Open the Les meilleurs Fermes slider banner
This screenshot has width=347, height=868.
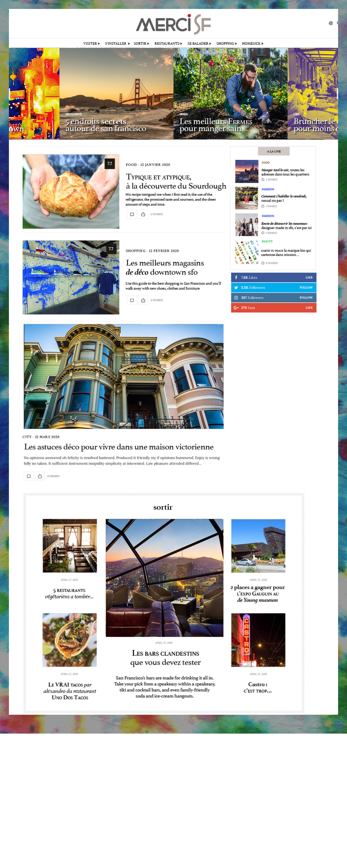tap(231, 93)
